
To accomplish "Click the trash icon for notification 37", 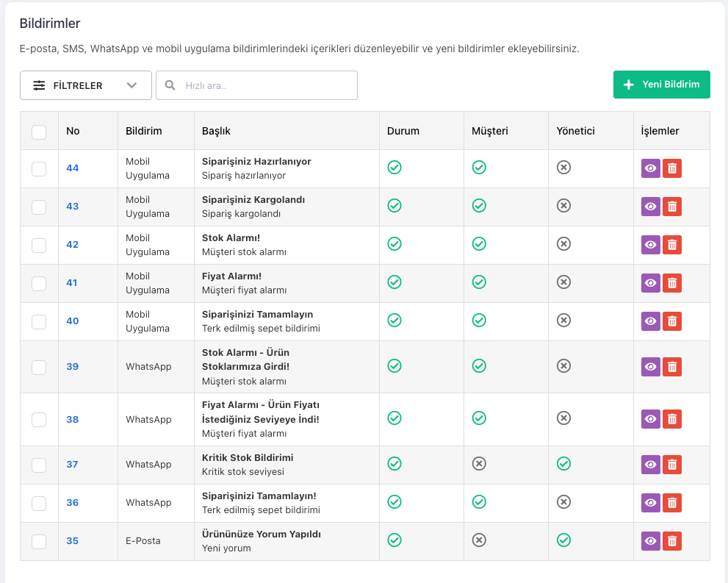I will (x=671, y=465).
